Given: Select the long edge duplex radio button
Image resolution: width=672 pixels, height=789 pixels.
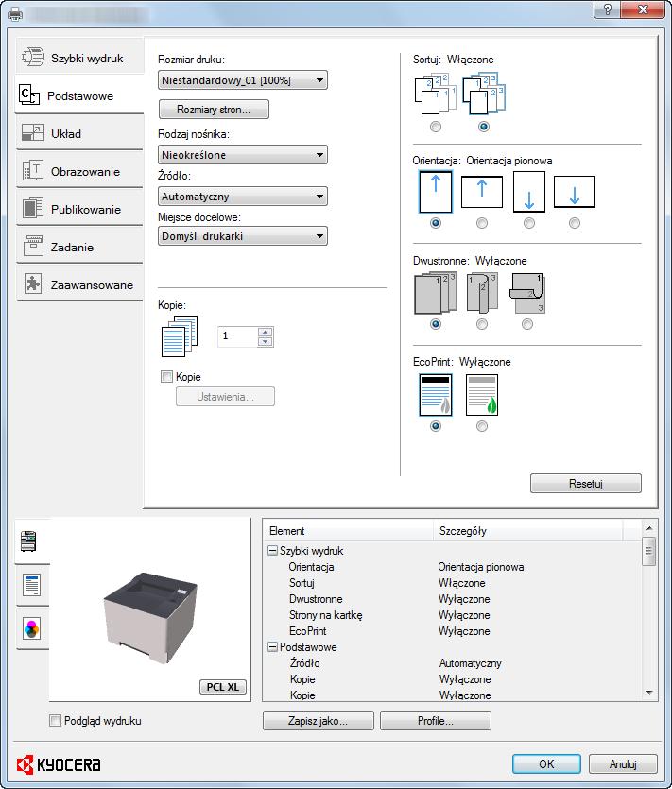Looking at the screenshot, I should click(x=482, y=324).
